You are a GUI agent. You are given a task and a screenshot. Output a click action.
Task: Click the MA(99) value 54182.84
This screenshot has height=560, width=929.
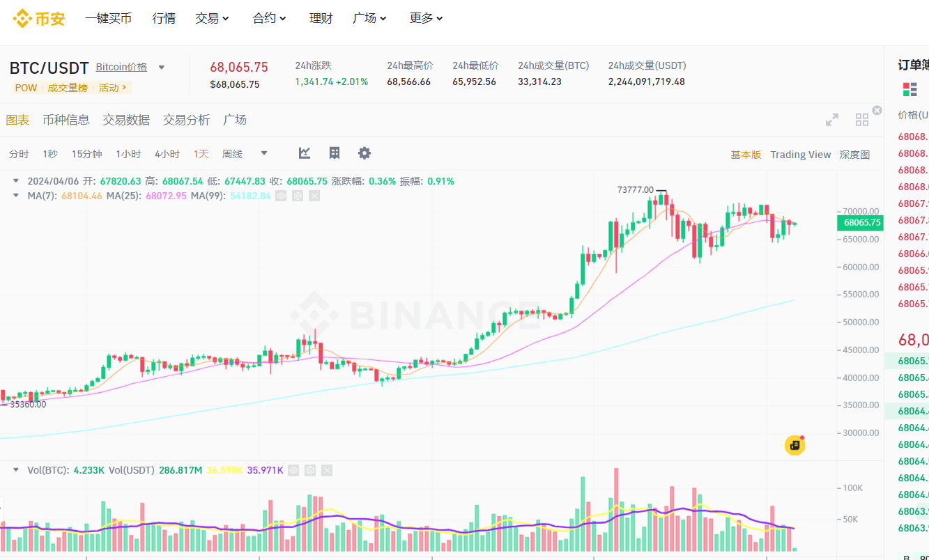250,196
